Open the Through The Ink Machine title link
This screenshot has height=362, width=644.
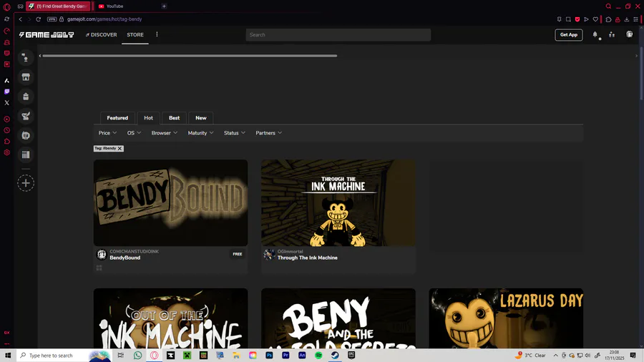point(307,258)
